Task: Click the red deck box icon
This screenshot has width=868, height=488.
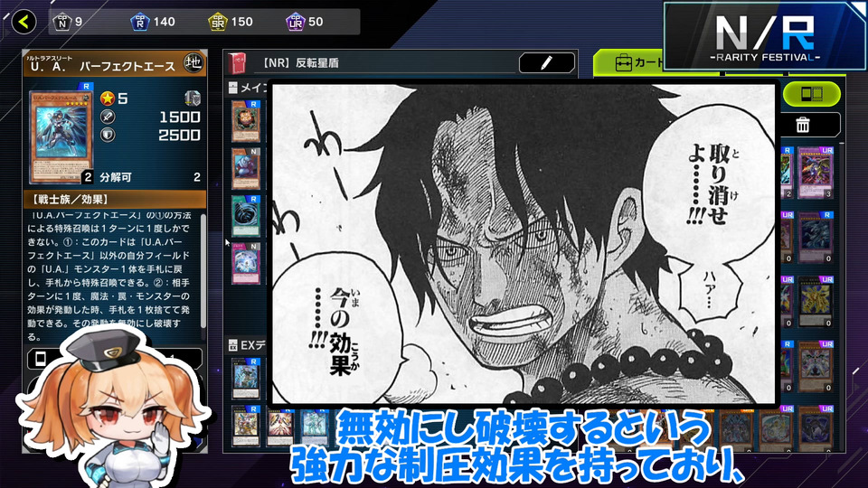Action: [237, 63]
